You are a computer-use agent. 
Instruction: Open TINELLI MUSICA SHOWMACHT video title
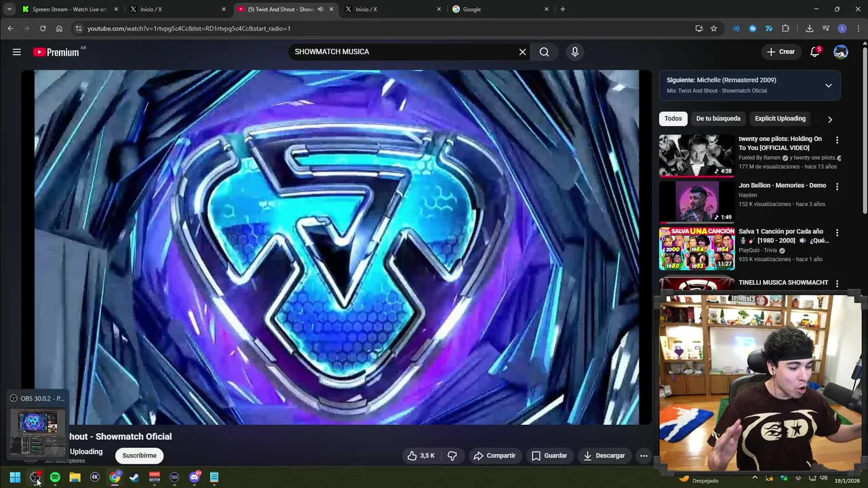coord(783,283)
